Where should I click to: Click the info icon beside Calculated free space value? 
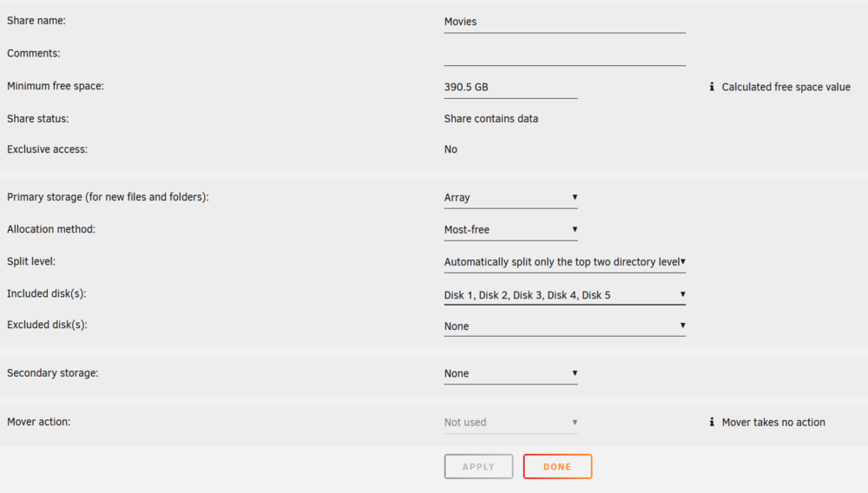tap(712, 87)
